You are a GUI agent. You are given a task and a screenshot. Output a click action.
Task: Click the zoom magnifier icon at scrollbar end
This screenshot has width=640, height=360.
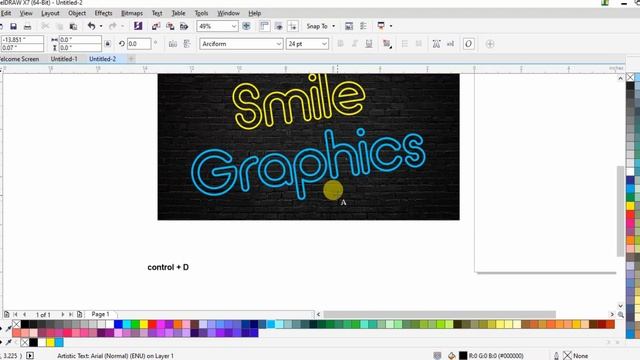[x=620, y=314]
